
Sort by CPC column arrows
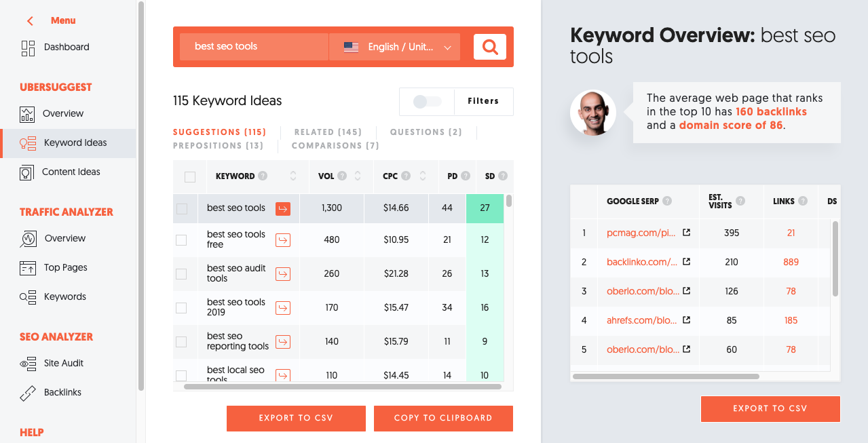[422, 176]
